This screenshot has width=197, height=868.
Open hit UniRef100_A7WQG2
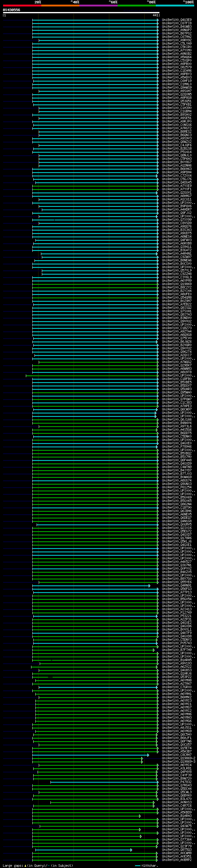[x=177, y=362]
